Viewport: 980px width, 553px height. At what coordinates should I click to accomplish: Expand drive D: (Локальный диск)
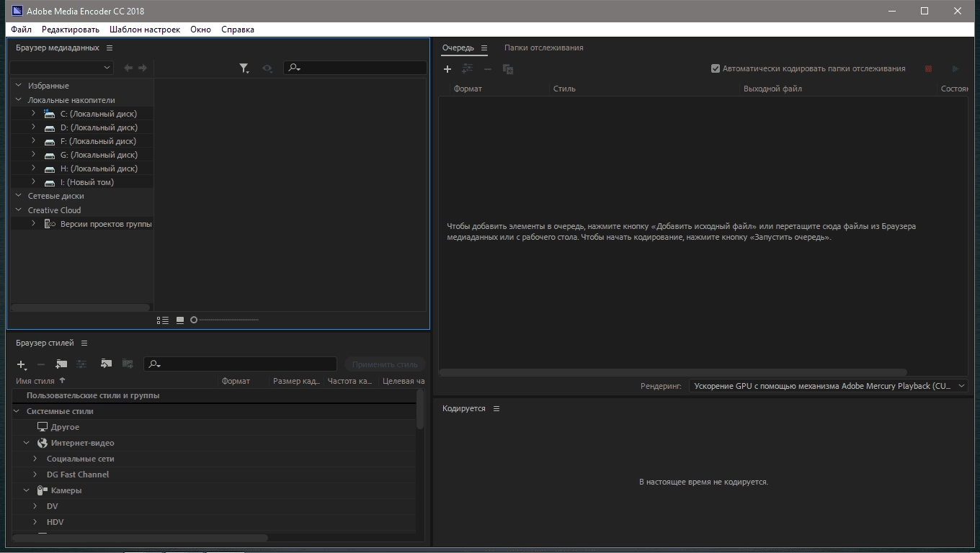pos(33,127)
